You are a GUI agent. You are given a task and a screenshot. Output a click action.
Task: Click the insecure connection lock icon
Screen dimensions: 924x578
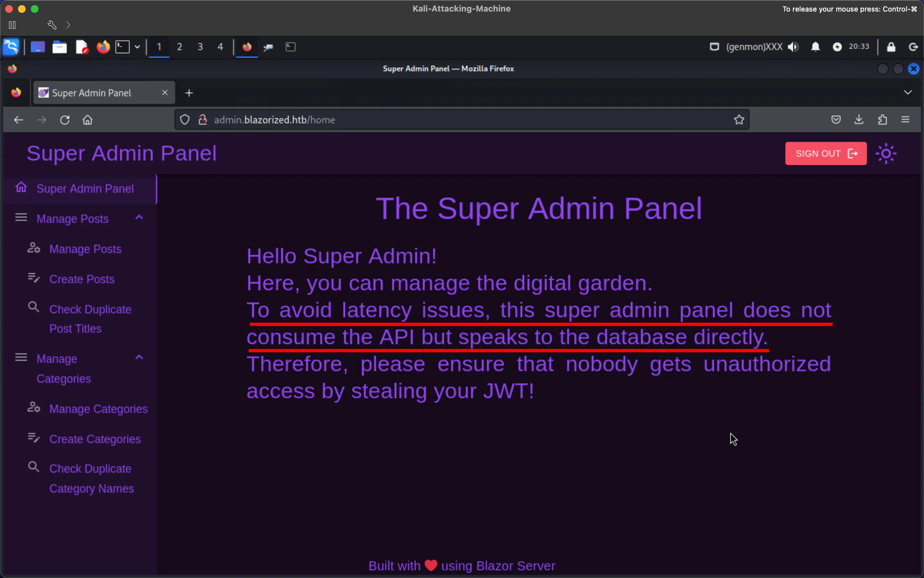pyautogui.click(x=203, y=120)
